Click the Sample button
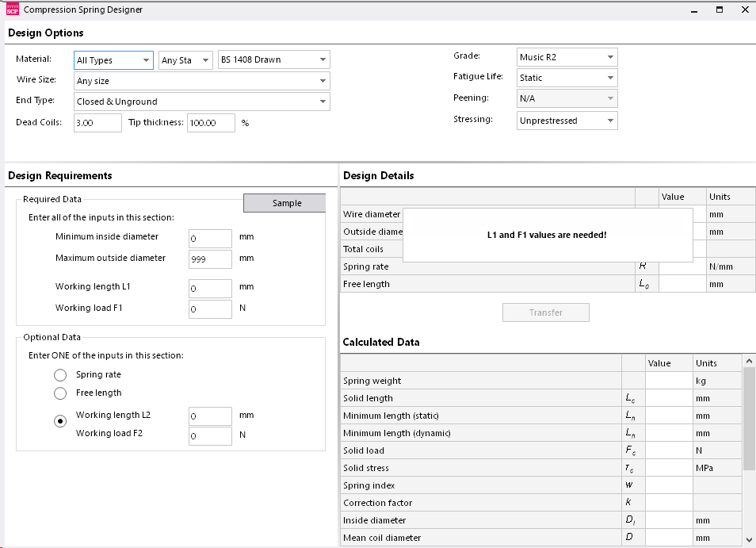The image size is (756, 548). tap(283, 203)
